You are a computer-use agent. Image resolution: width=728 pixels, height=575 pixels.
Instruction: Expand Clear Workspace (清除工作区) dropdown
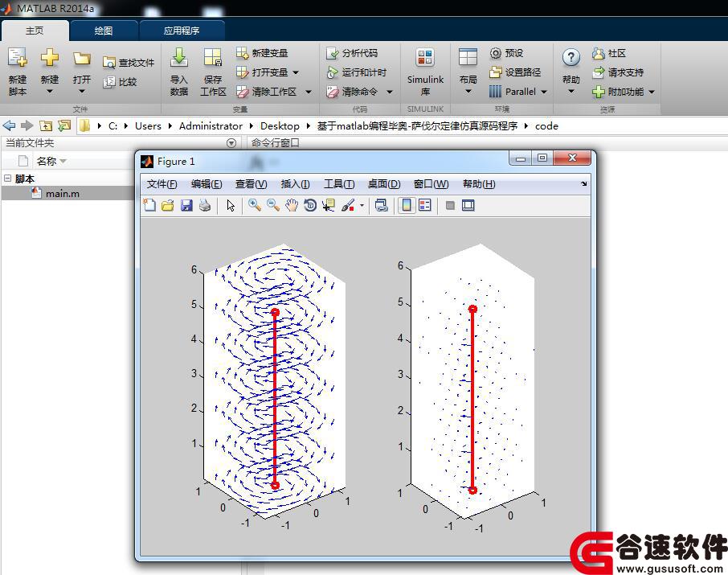coord(309,92)
